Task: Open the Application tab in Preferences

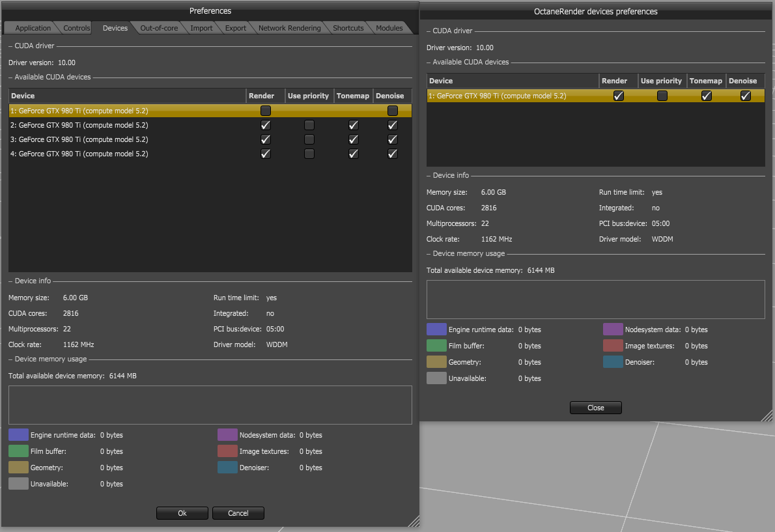Action: pos(33,28)
